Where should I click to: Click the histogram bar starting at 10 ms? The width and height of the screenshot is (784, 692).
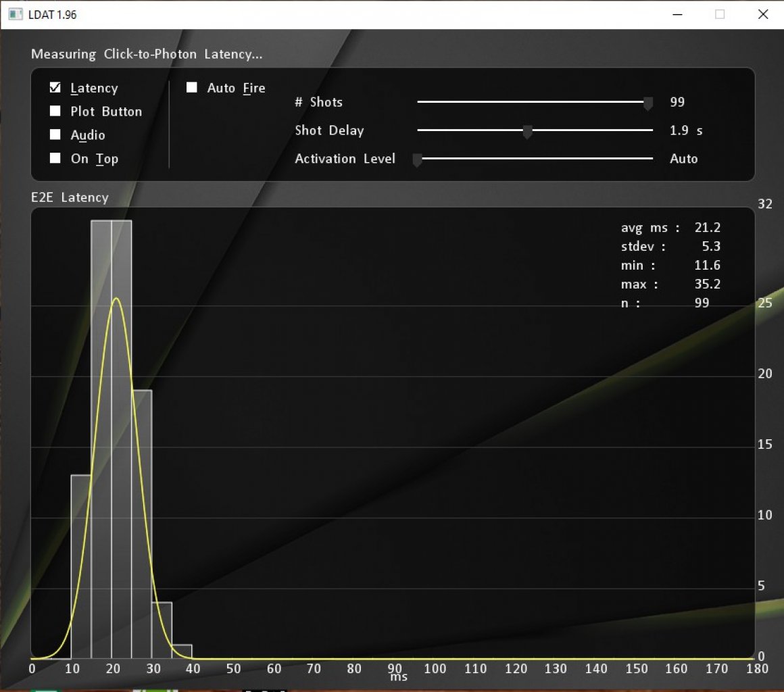(81, 566)
